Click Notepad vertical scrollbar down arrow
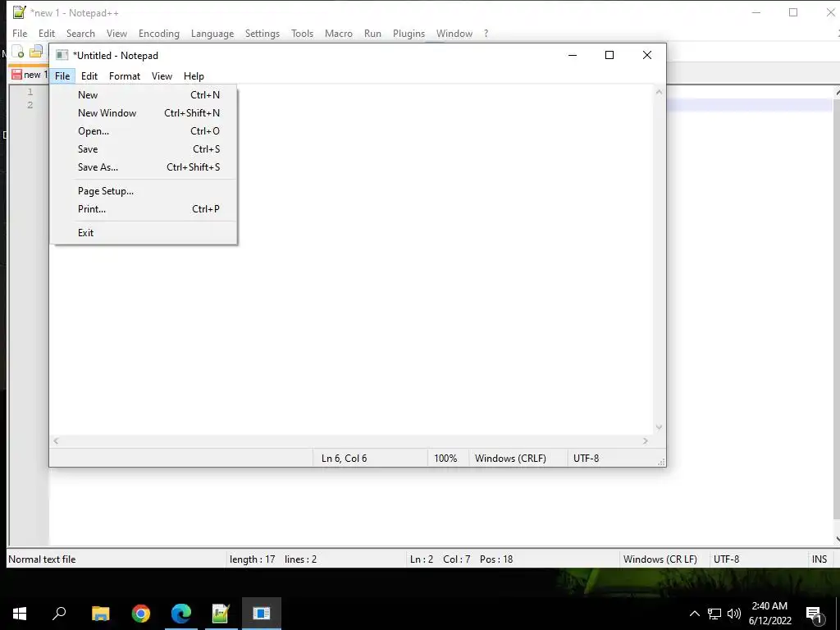 tap(659, 427)
